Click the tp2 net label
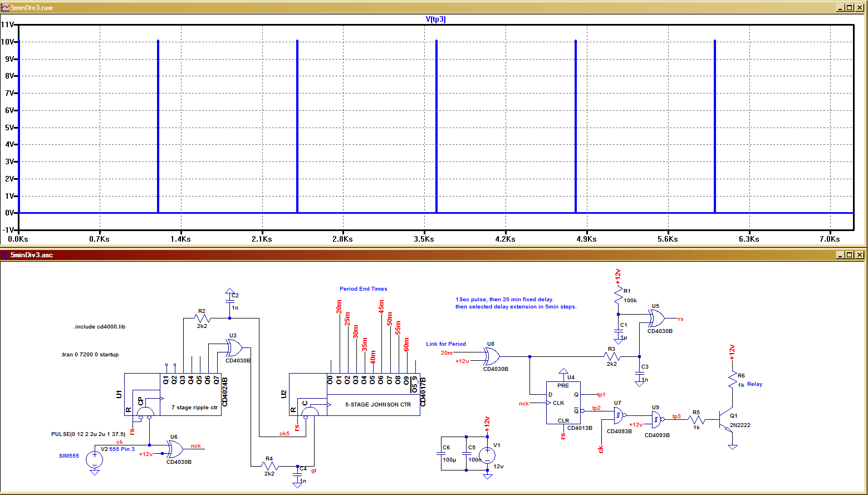Screen dimensions: 868x495 (x=596, y=408)
